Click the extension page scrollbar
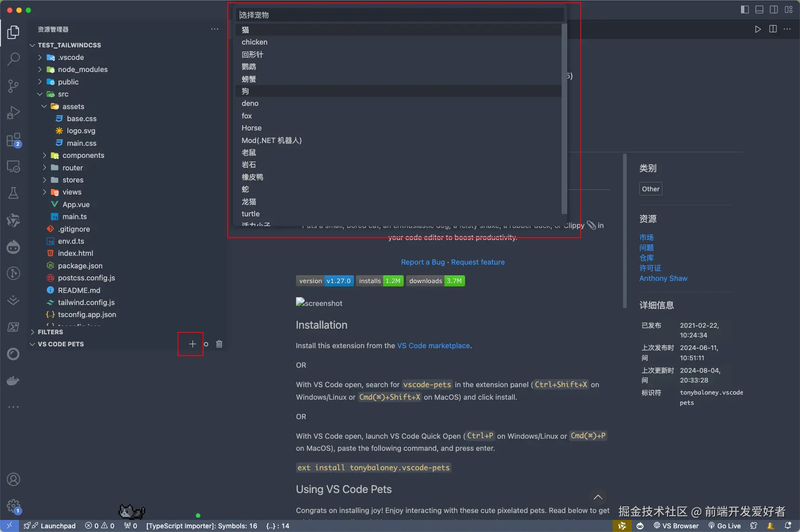The width and height of the screenshot is (800, 532). click(x=625, y=231)
